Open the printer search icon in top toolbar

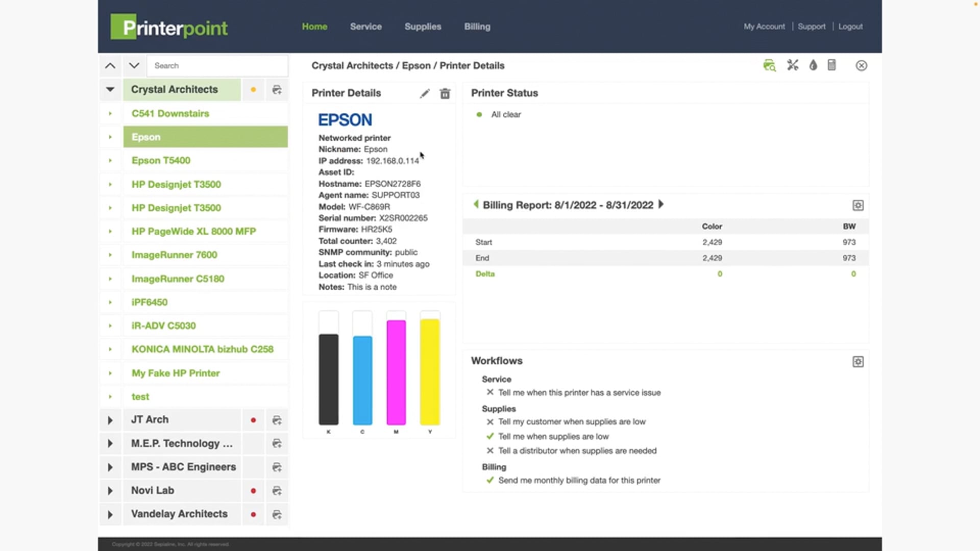tap(769, 65)
